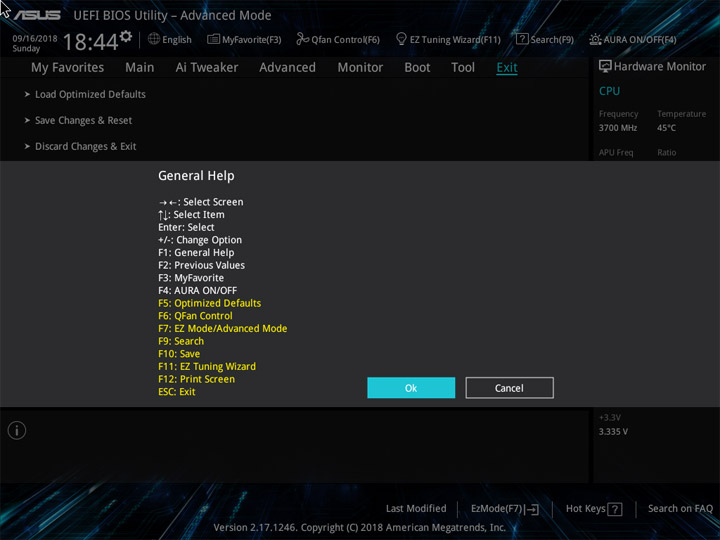Choose Discard Changes & Exit

85,146
